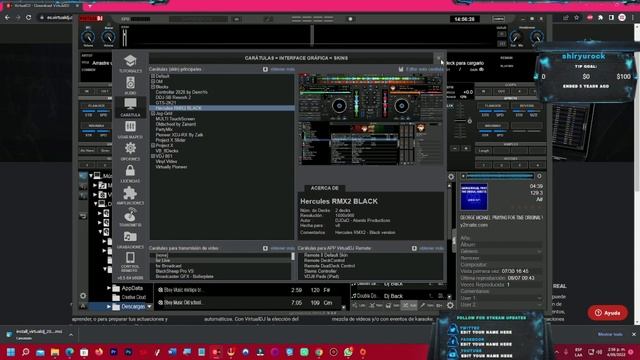Select the Project X Slider skin
This screenshot has width=640, height=360.
170,140
